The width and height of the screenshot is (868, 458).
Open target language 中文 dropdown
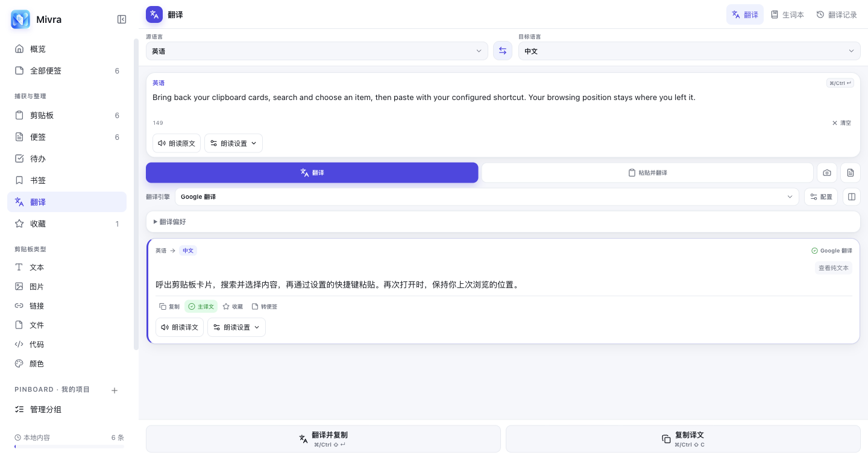[x=690, y=51]
